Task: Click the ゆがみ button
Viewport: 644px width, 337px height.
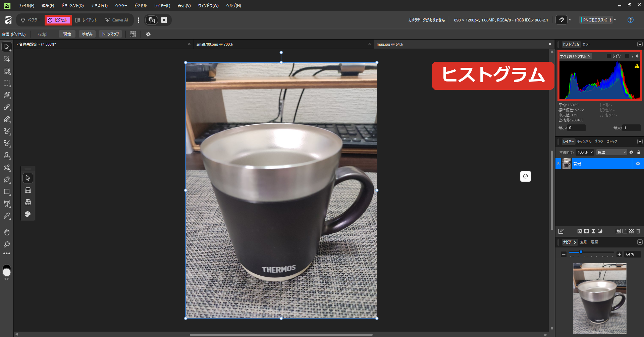Action: pyautogui.click(x=87, y=34)
